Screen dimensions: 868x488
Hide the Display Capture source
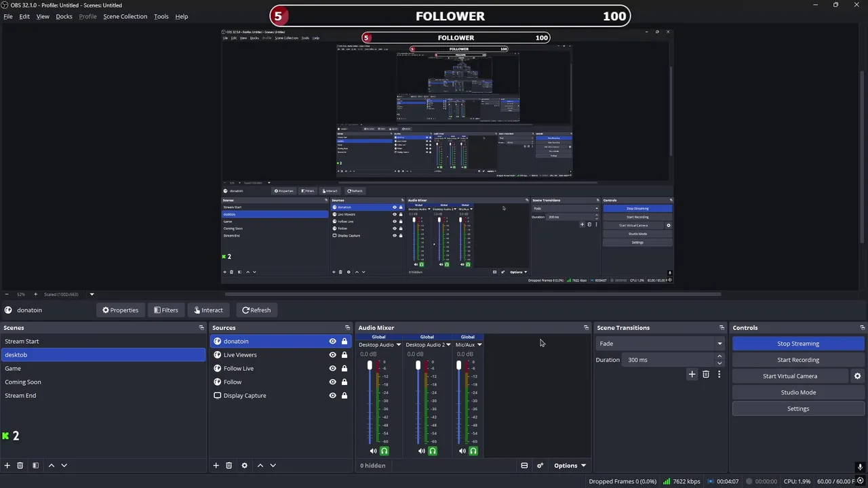(x=332, y=396)
